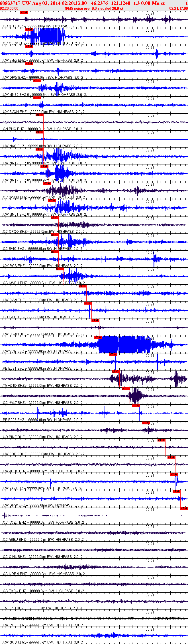Select the TA J05D BHZ channel label
Screen dimensions: 188x644
(14, 608)
